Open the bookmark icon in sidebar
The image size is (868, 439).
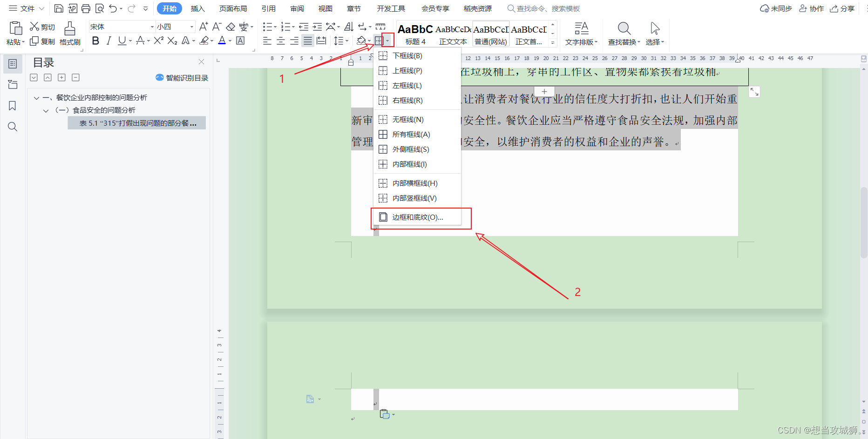(13, 106)
